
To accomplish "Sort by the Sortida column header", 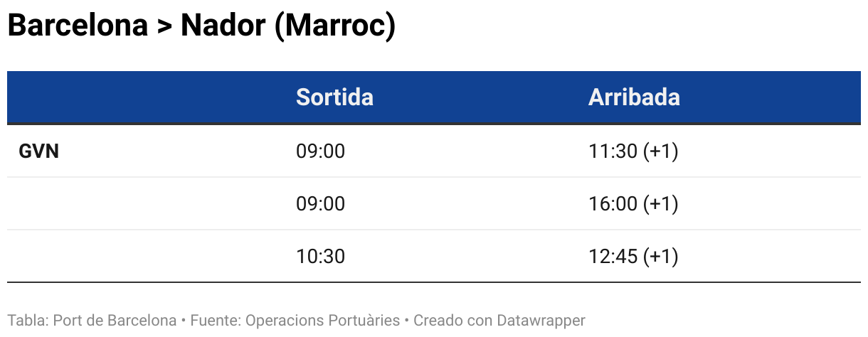I will point(334,97).
